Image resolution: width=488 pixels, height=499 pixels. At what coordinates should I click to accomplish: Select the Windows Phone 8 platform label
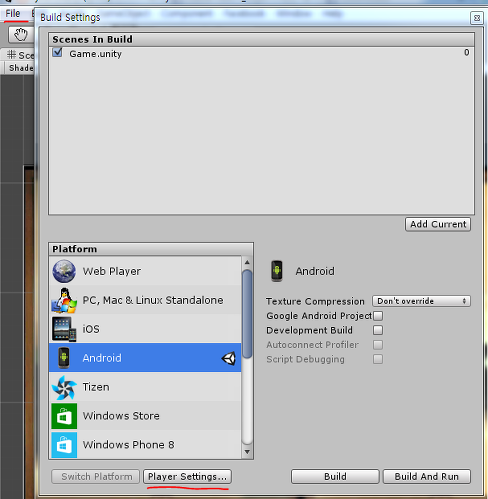point(128,445)
